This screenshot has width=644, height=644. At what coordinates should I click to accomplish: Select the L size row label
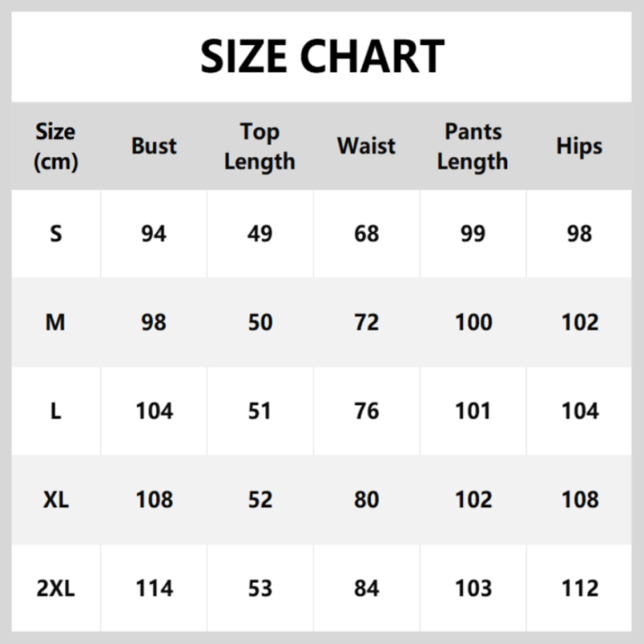[56, 411]
